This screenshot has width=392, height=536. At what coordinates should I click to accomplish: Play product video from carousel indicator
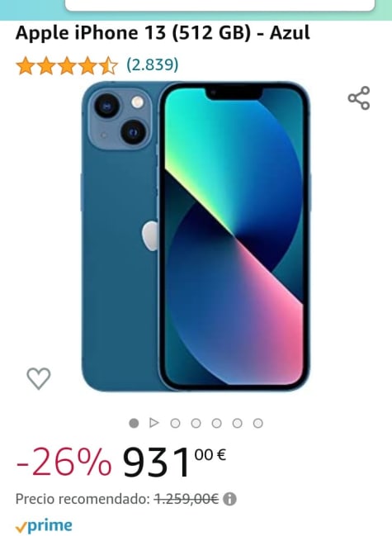pyautogui.click(x=154, y=423)
